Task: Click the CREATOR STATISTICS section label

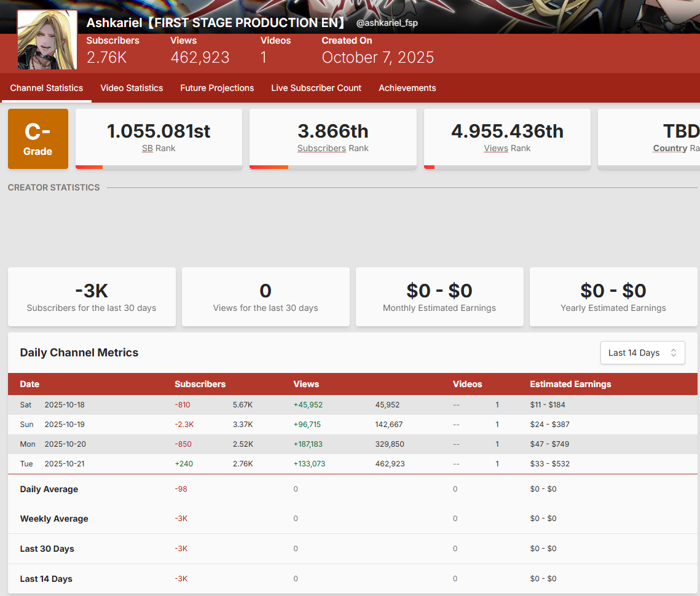Action: click(53, 187)
